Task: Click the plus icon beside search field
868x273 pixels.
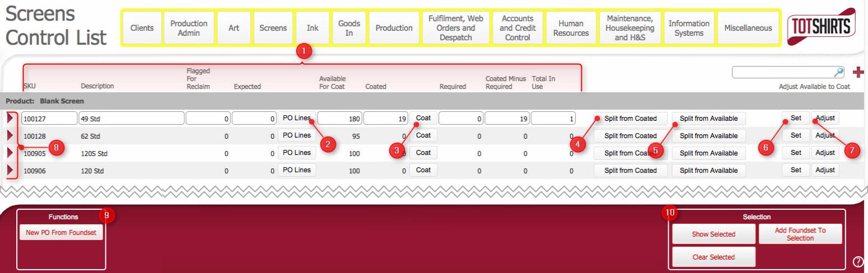Action: (x=857, y=72)
